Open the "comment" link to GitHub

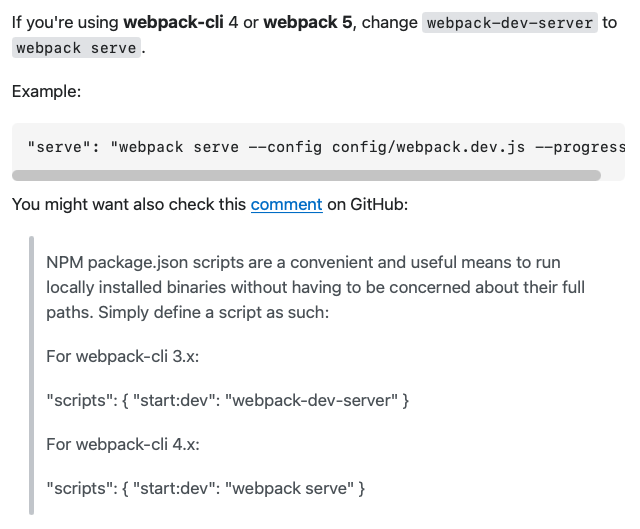pyautogui.click(x=286, y=204)
